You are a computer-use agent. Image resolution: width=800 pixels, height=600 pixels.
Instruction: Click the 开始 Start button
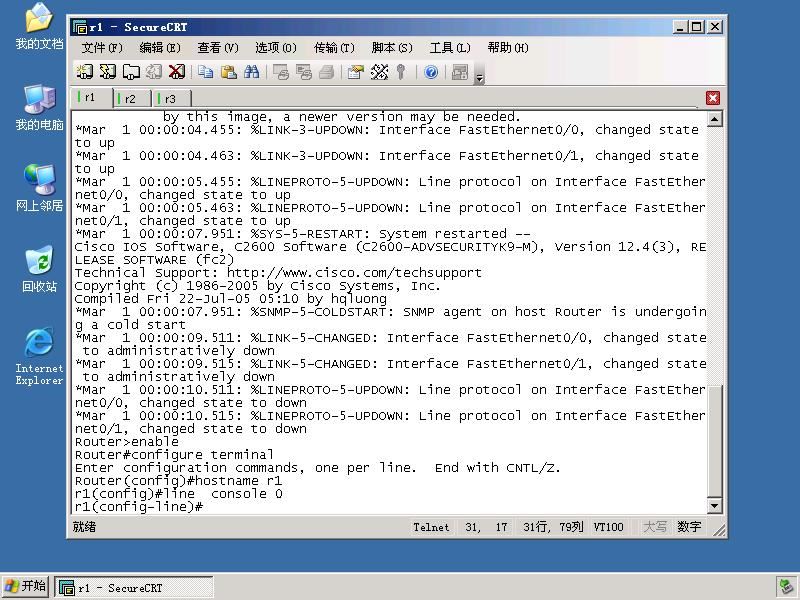[x=26, y=587]
